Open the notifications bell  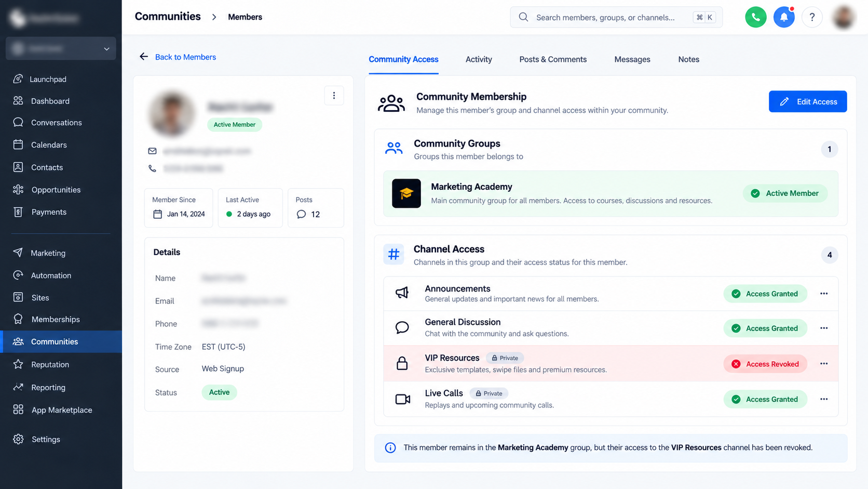(x=784, y=17)
